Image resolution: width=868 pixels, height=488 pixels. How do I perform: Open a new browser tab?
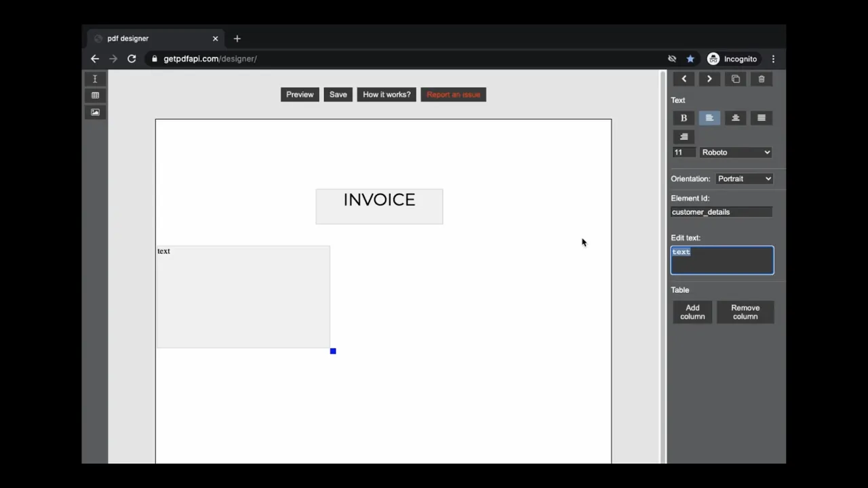tap(237, 39)
